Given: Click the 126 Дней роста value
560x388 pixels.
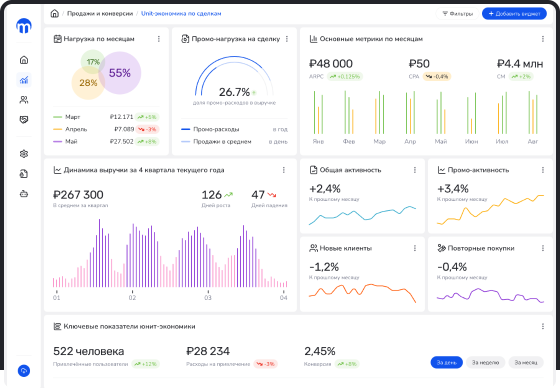Looking at the screenshot, I should pos(212,195).
